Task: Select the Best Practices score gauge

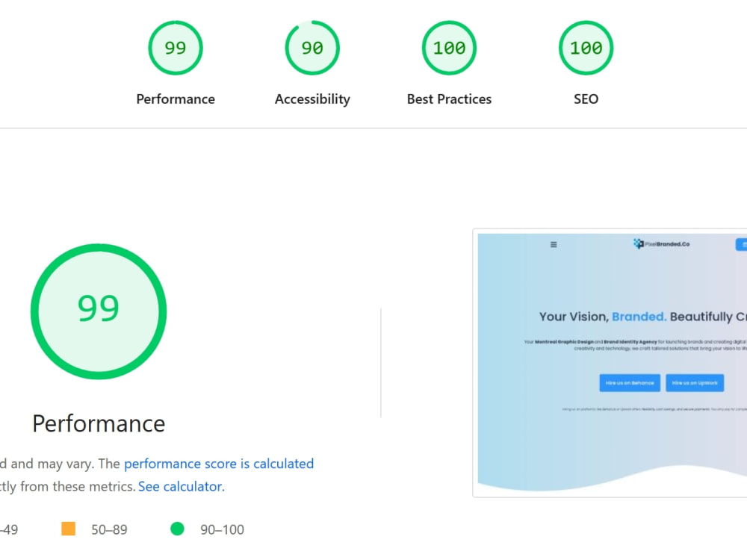Action: click(x=449, y=48)
